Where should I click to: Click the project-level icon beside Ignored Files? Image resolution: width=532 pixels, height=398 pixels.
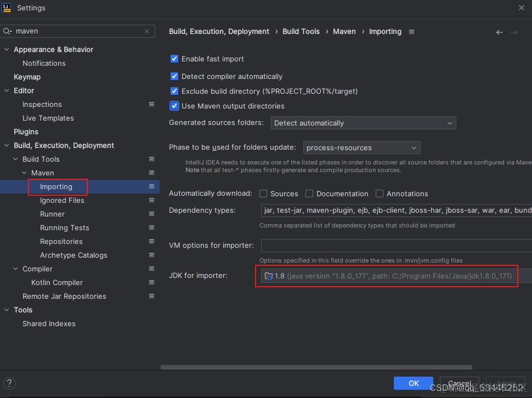point(152,200)
